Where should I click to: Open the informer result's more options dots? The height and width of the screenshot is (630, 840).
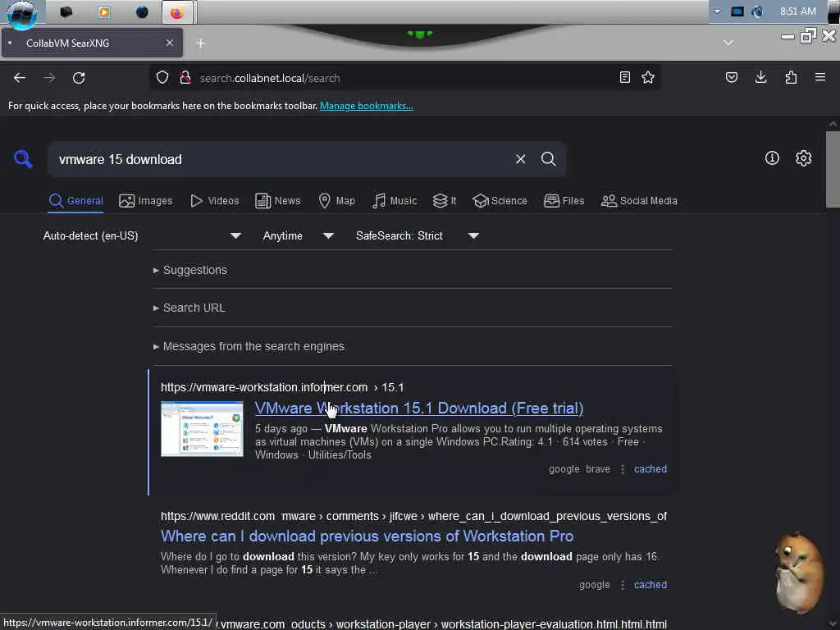(x=623, y=469)
